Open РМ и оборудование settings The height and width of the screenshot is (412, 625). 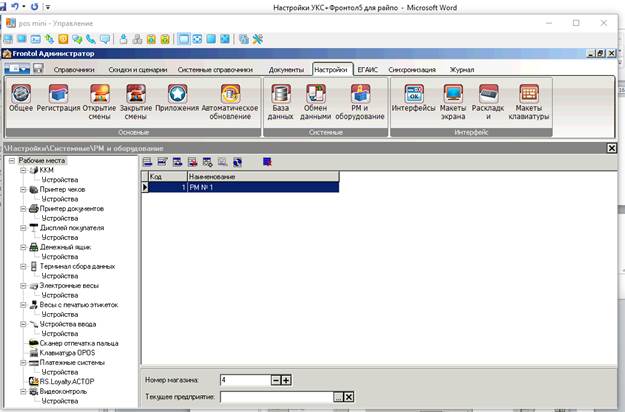pos(360,102)
